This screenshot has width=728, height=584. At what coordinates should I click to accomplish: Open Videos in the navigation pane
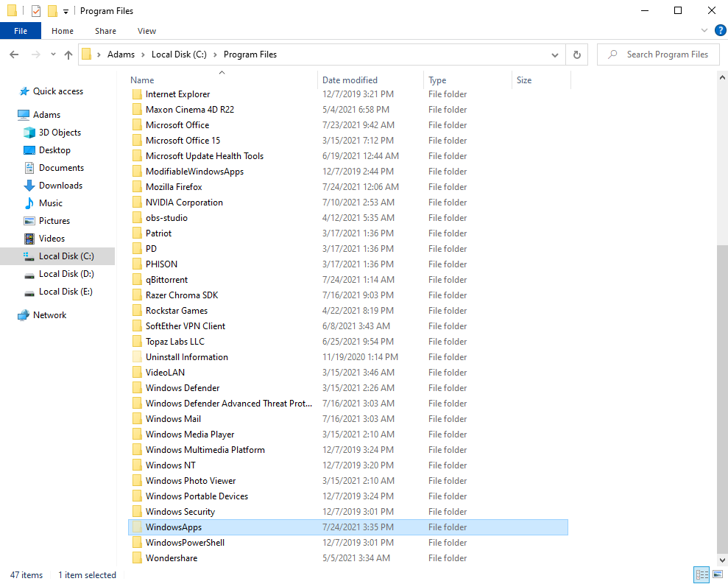52,239
